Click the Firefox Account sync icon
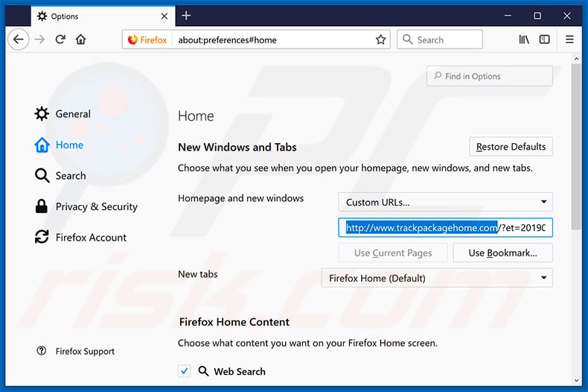The height and width of the screenshot is (392, 588). 42,237
